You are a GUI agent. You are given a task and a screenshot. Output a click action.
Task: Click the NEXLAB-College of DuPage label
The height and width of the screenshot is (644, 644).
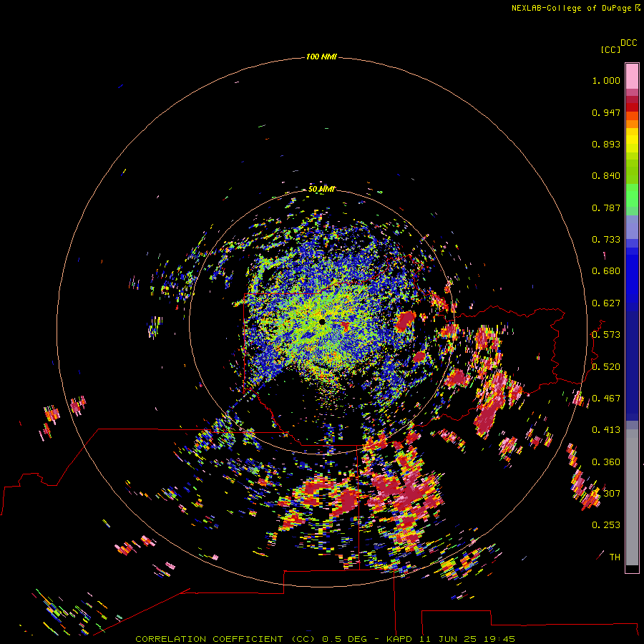point(571,8)
